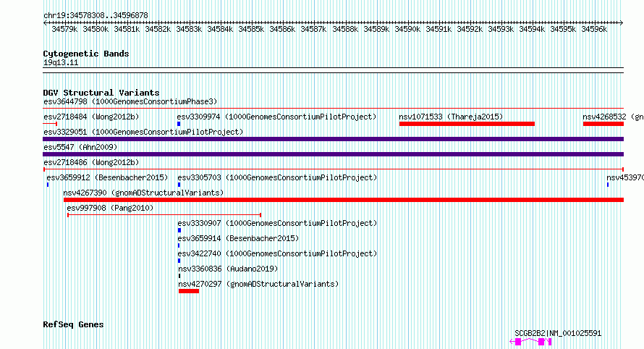644x349 pixels.
Task: Open esv3305703 variant label
Action: coord(277,177)
